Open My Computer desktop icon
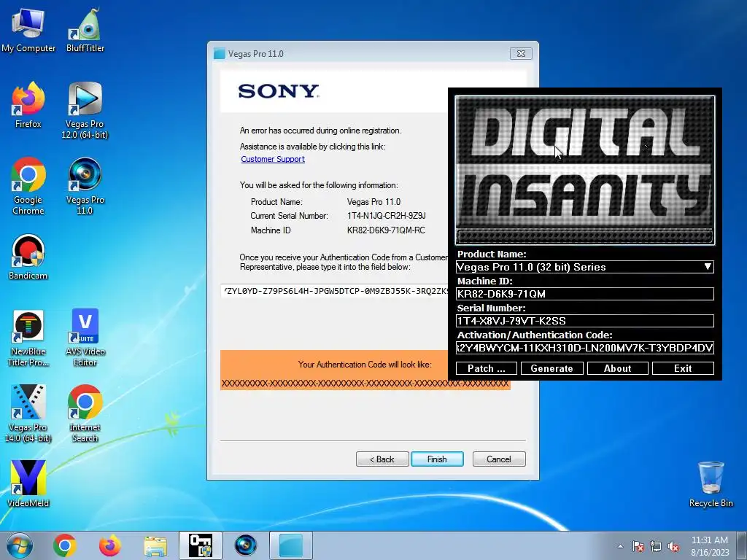This screenshot has width=747, height=560. 28,30
